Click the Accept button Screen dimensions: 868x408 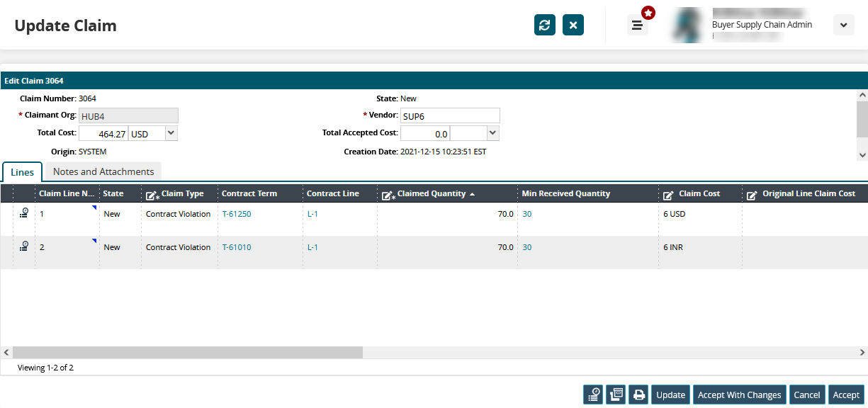coord(846,395)
